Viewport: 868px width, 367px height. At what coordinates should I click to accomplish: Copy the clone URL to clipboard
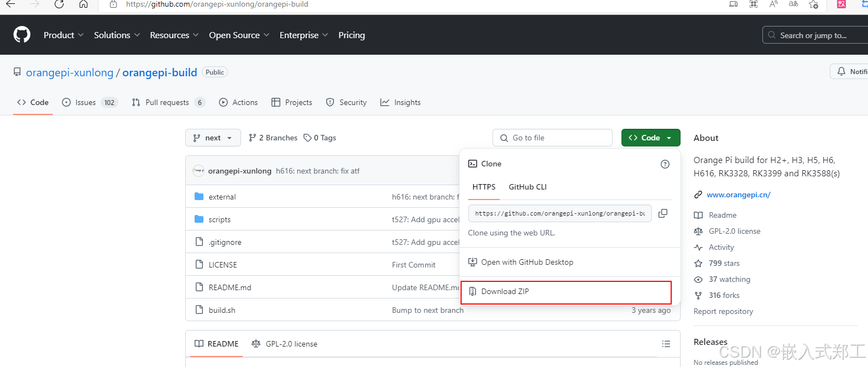pos(663,213)
